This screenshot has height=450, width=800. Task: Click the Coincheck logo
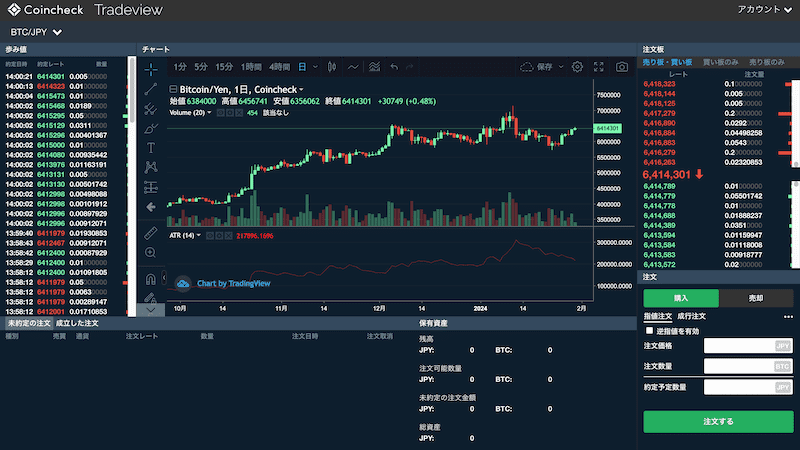click(45, 10)
